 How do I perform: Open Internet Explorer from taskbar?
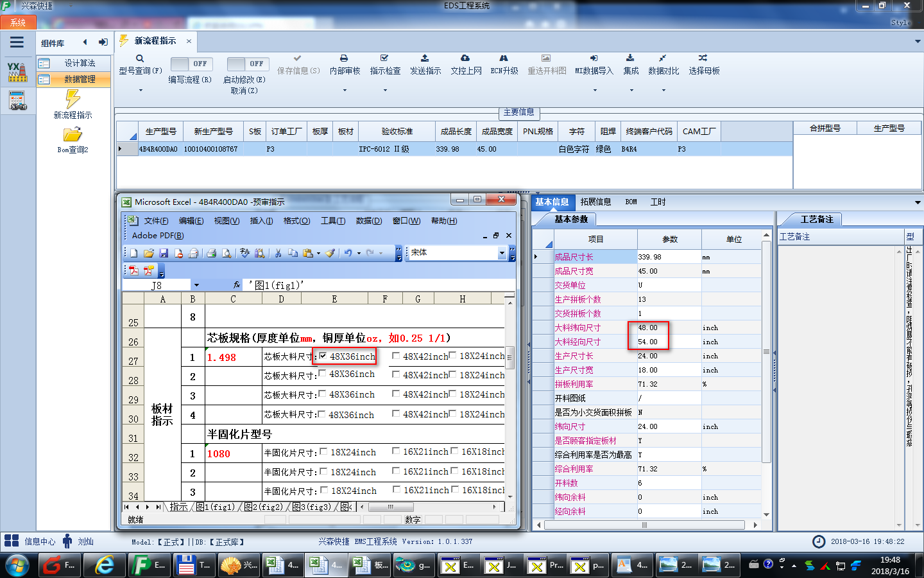click(x=105, y=565)
